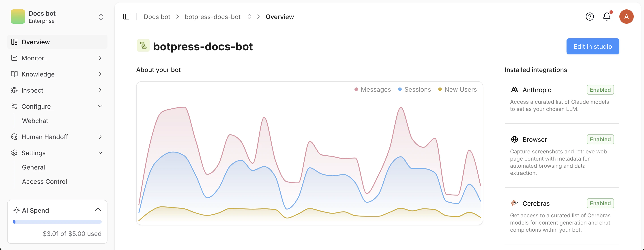Open the notifications bell
The width and height of the screenshot is (644, 250).
[607, 17]
